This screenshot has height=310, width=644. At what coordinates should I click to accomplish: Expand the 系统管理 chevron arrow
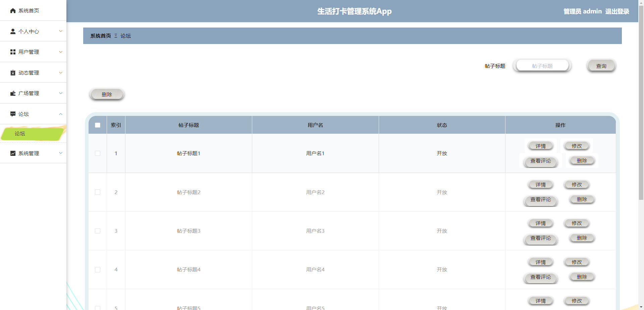pyautogui.click(x=61, y=153)
